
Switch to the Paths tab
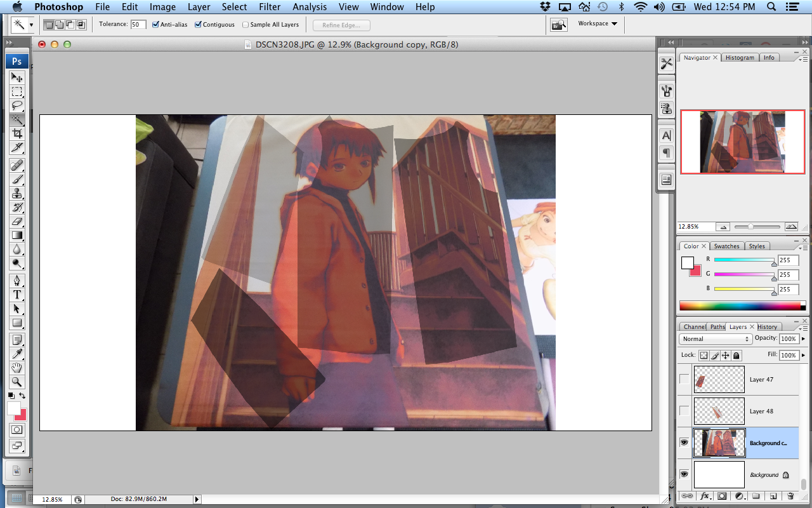coord(717,327)
